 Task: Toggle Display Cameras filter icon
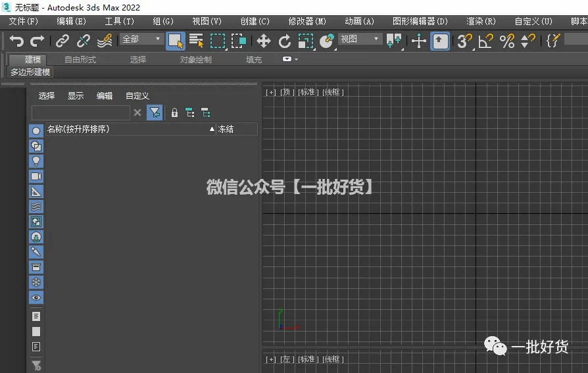coord(36,176)
